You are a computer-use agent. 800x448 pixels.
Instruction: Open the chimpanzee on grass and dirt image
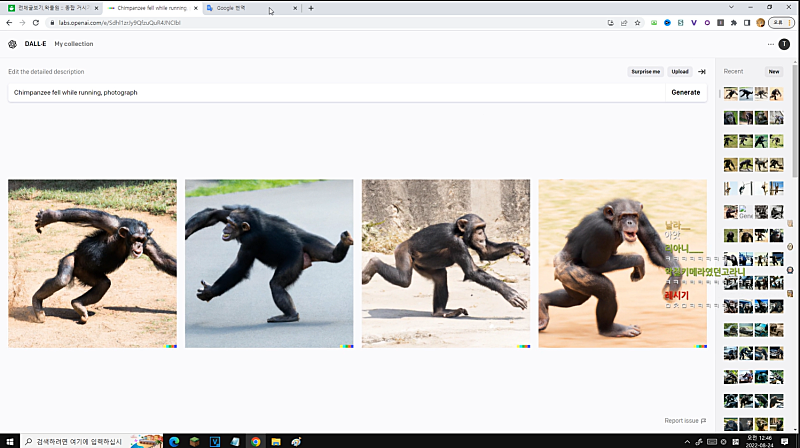[92, 263]
